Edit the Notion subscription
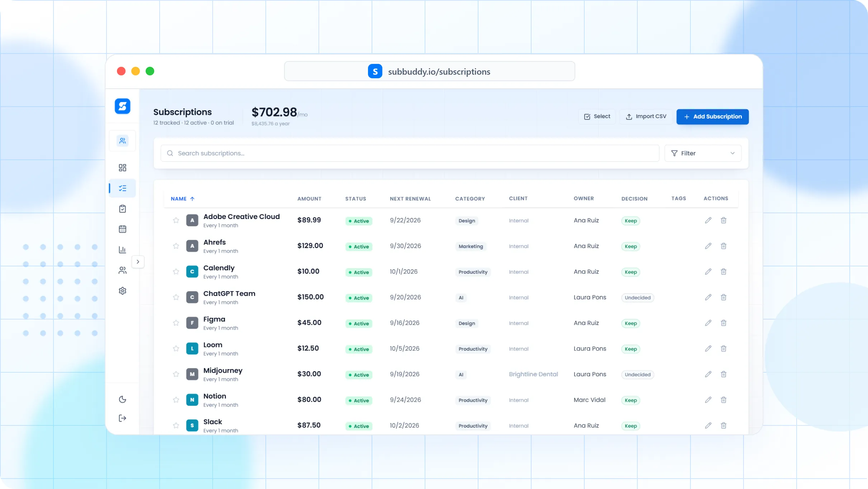 point(708,400)
